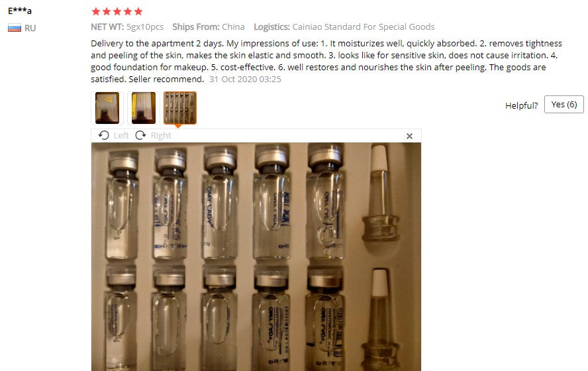Viewport: 588px width, 371px height.
Task: Open the first review photo thumbnail
Action: (x=107, y=108)
